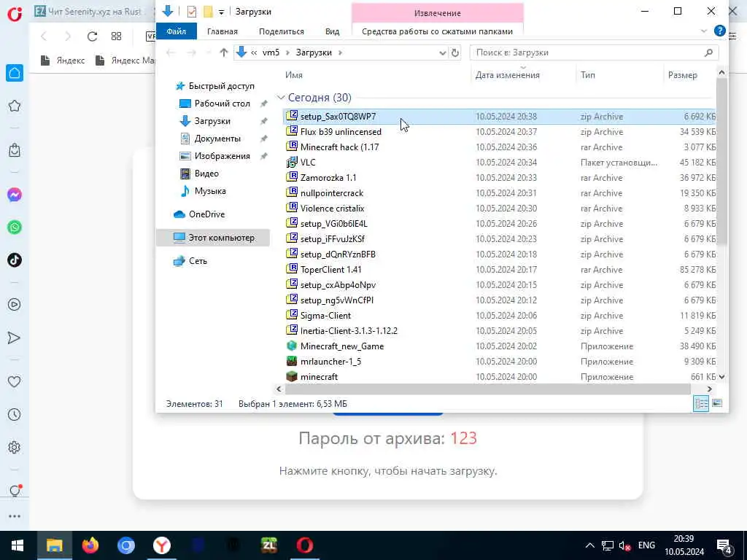This screenshot has width=747, height=560.
Task: Switch to Главная ribbon tab
Action: point(222,31)
